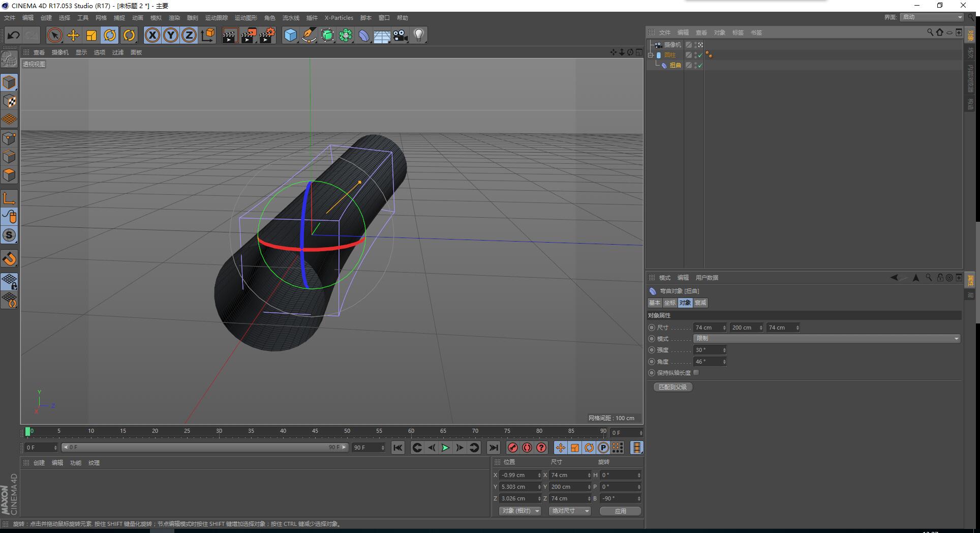Click the Undo arrow icon
980x533 pixels.
pyautogui.click(x=14, y=35)
